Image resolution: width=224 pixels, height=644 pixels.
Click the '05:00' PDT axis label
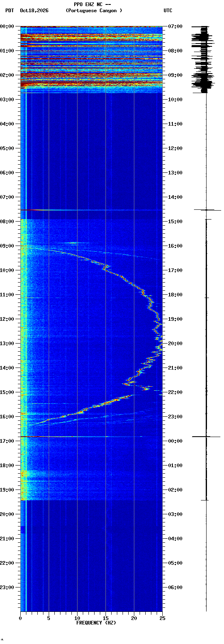[x=7, y=148]
